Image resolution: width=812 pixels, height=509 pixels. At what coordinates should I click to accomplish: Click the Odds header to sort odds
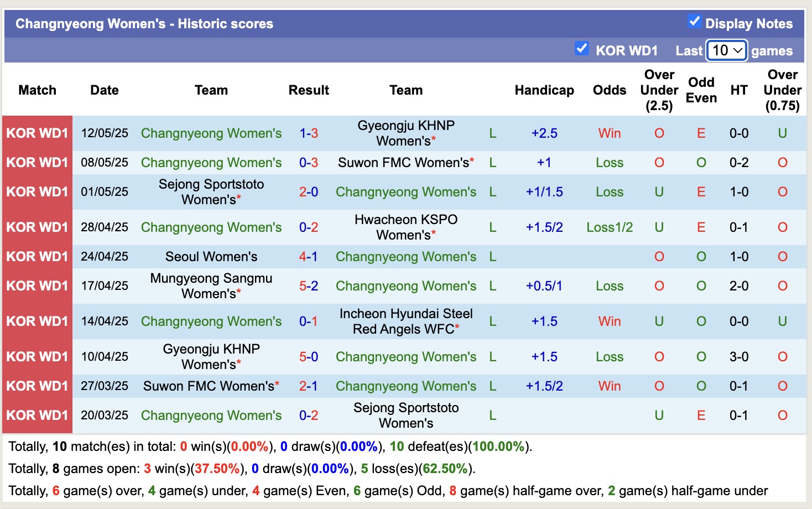(609, 90)
